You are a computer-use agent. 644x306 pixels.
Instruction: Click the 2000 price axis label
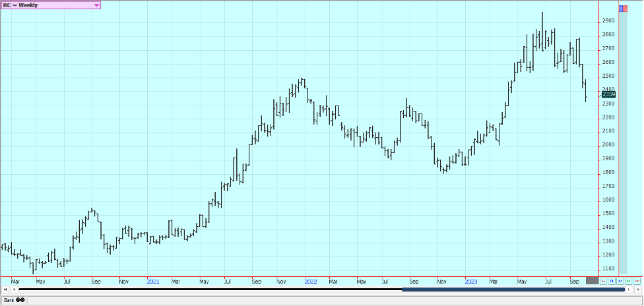coord(608,144)
